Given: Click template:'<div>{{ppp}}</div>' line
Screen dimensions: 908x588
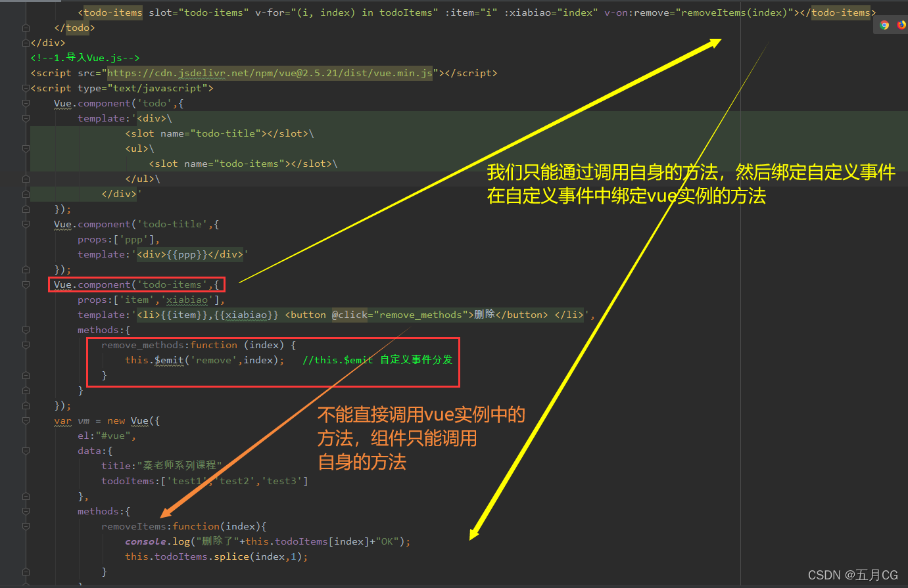Looking at the screenshot, I should (x=163, y=254).
